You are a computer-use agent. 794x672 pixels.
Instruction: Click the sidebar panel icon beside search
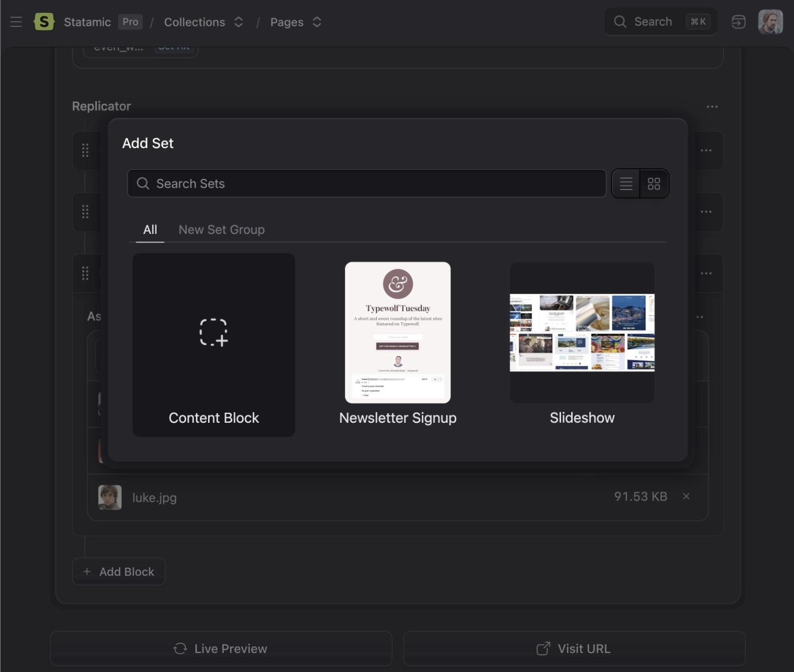[x=738, y=22]
